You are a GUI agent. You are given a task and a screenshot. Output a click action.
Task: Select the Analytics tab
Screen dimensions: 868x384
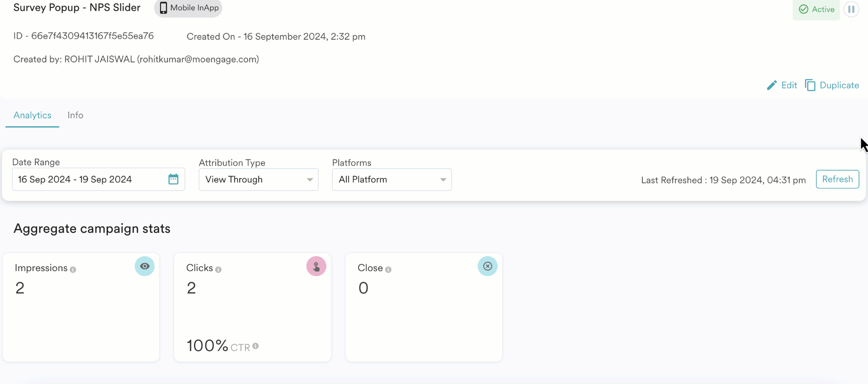coord(32,115)
